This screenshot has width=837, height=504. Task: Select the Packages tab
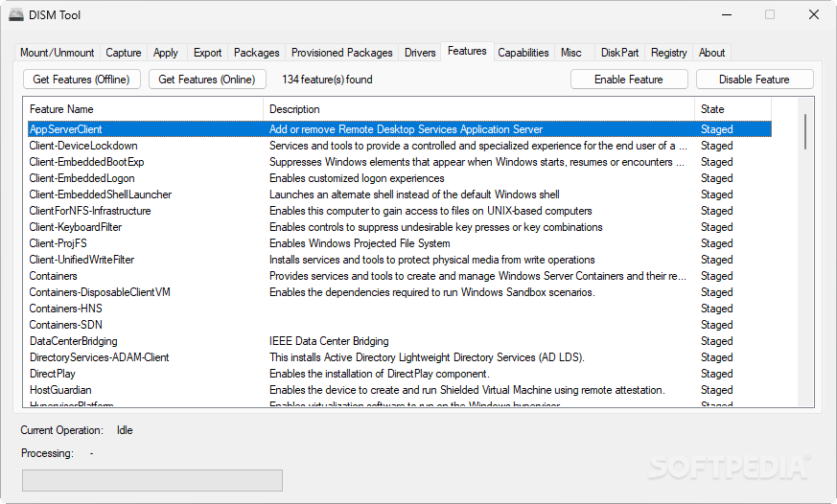click(x=256, y=53)
